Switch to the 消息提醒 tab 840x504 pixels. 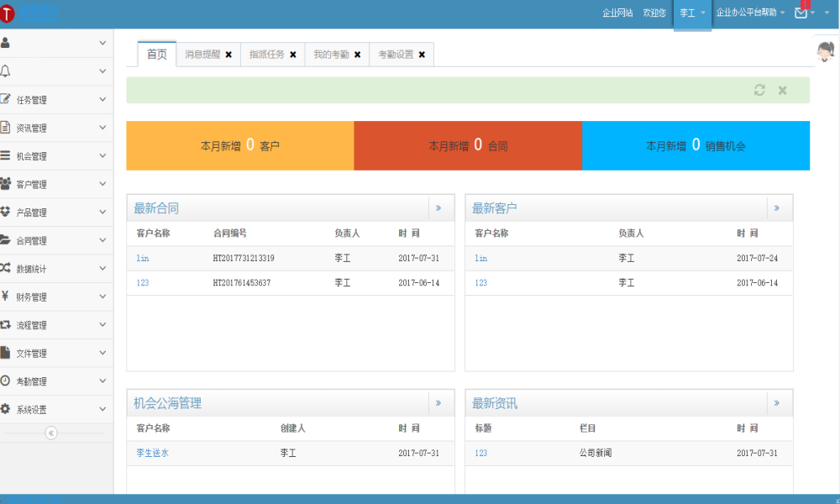point(202,55)
